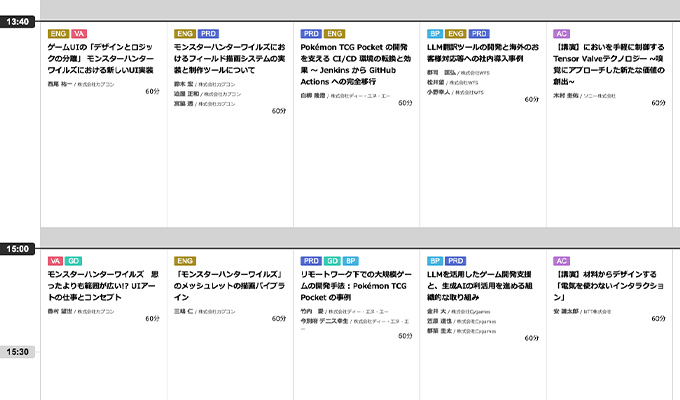Click the 15:00 time label
The image size is (680, 400).
tap(17, 249)
